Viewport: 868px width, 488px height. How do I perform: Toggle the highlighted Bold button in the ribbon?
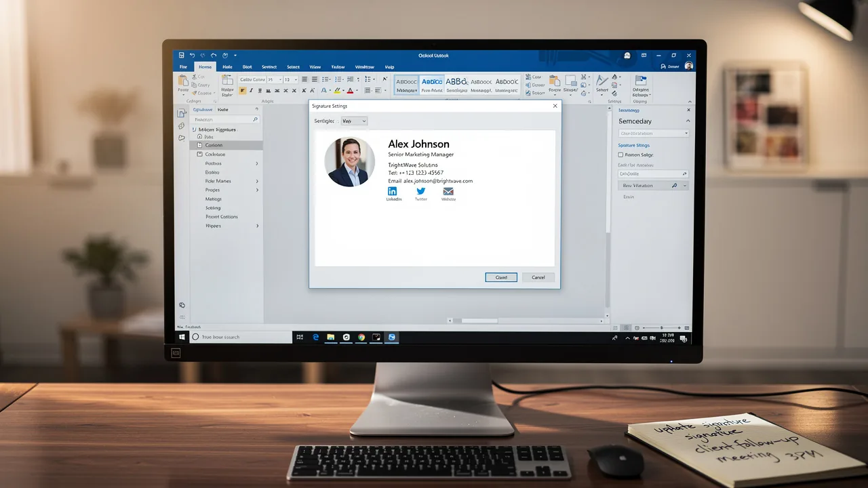tap(242, 90)
